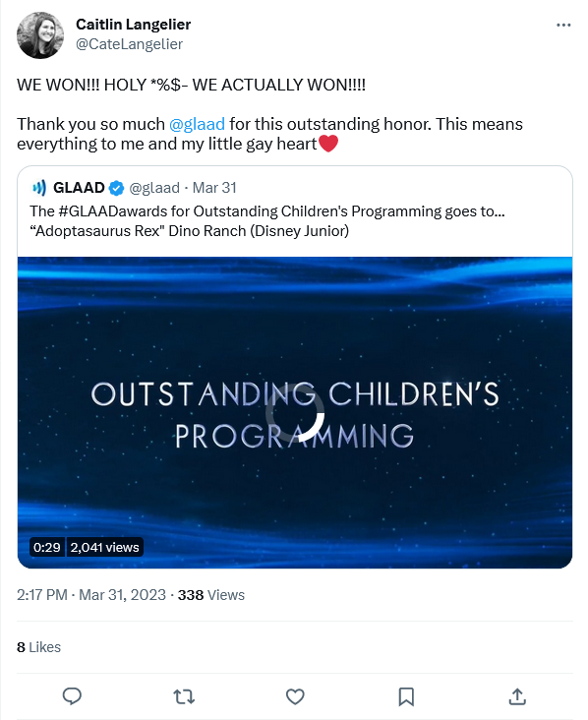The image size is (588, 720).
Task: Bookmark this tweet
Action: 406,696
